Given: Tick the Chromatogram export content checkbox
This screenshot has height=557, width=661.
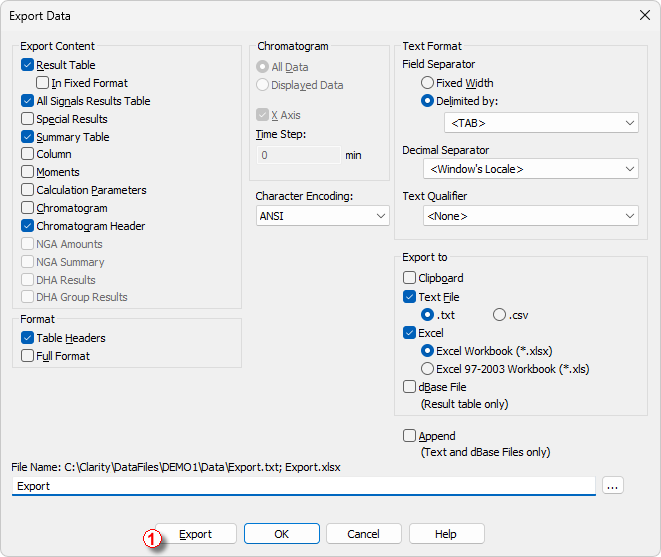Looking at the screenshot, I should (27, 208).
